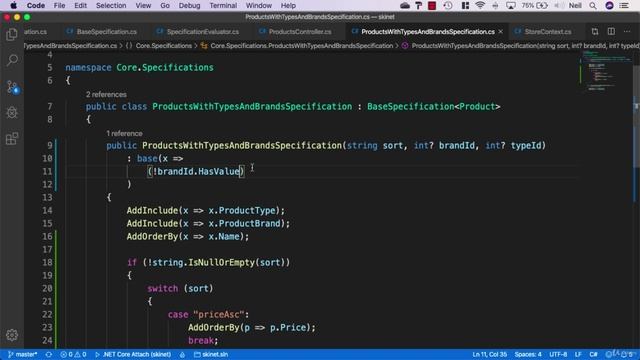Image resolution: width=640 pixels, height=360 pixels.
Task: Open the Go menu
Action: point(165,6)
